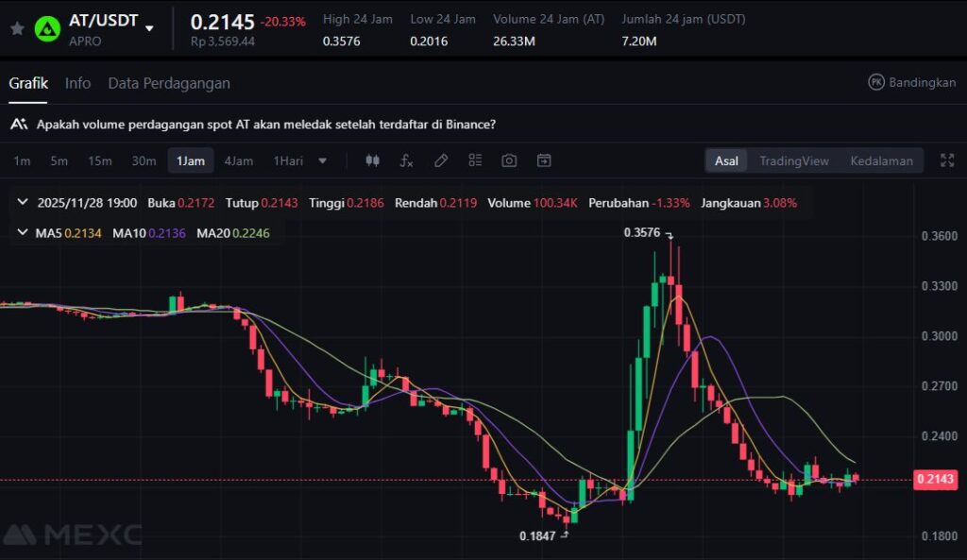The image size is (967, 560).
Task: Expand chart to fullscreen
Action: click(x=946, y=161)
